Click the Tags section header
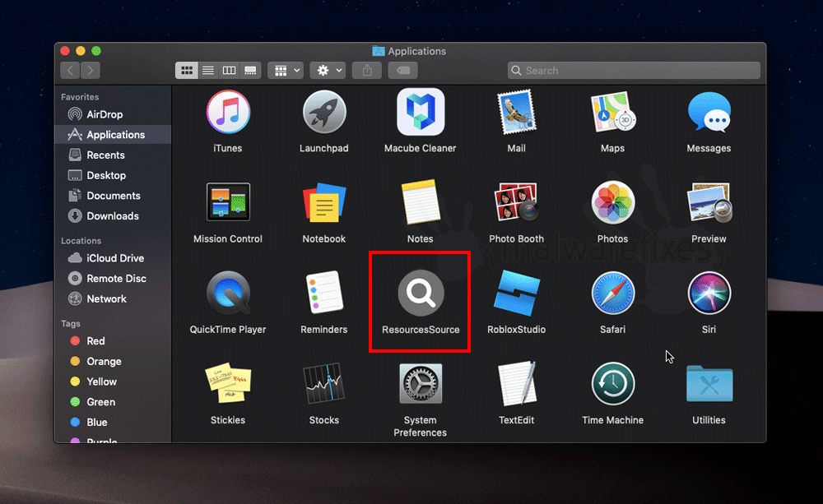 [70, 324]
